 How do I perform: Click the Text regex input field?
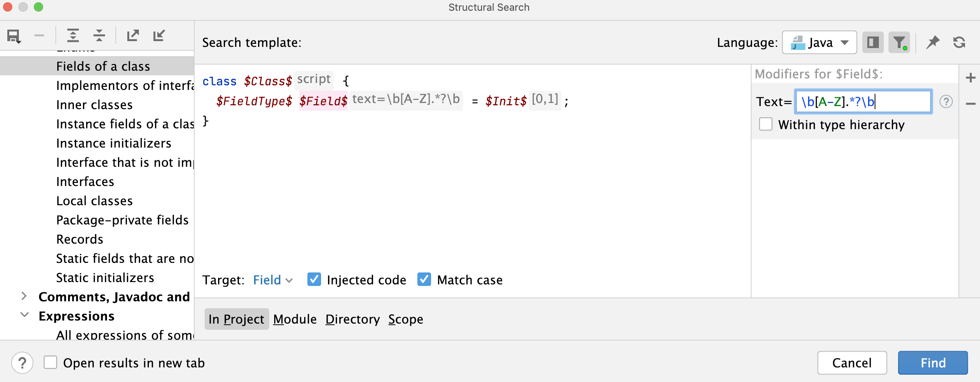pyautogui.click(x=863, y=101)
